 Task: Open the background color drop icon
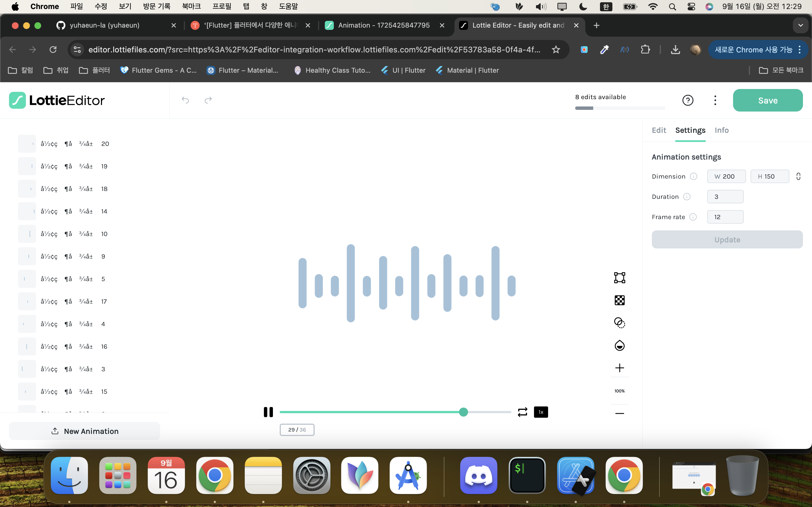point(619,345)
